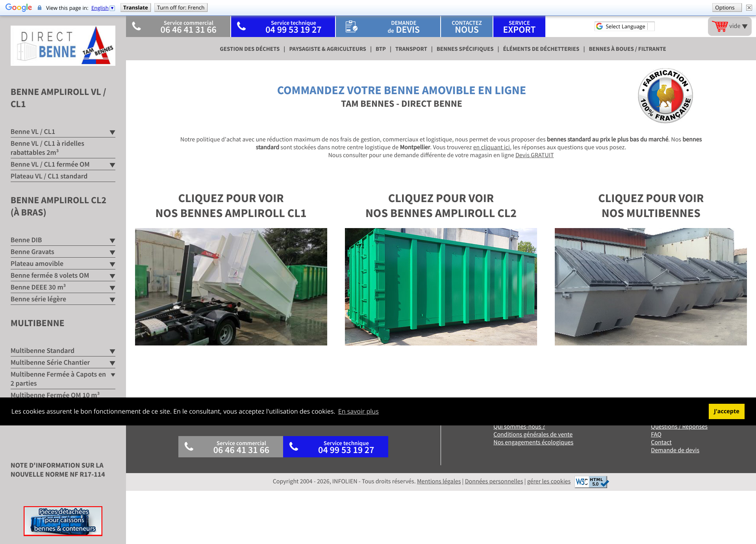Expand the Benne DIB submenu
The width and height of the screenshot is (756, 544).
tap(112, 241)
